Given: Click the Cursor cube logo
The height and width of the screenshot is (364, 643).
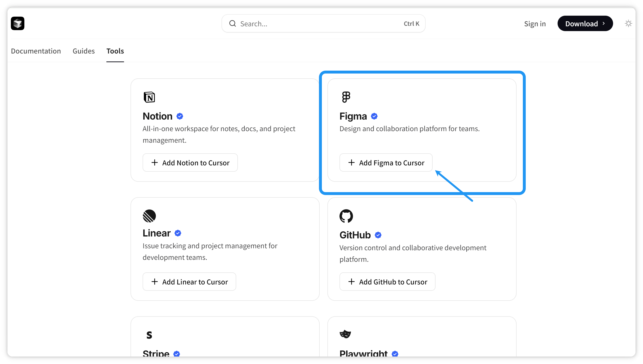Looking at the screenshot, I should click(x=18, y=23).
